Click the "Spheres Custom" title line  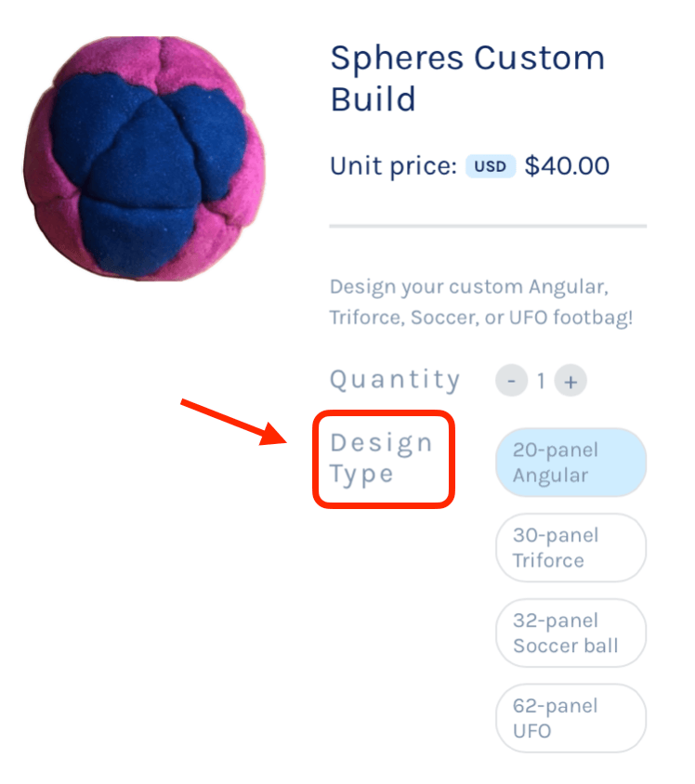coord(467,59)
